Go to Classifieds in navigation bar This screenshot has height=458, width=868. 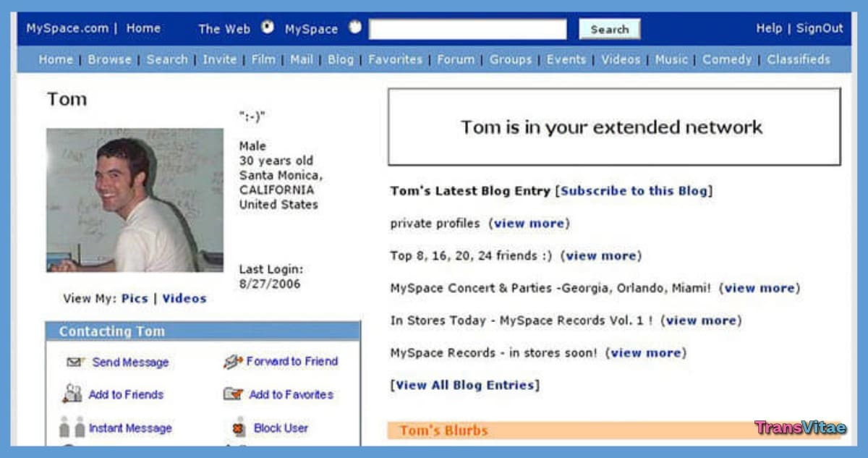click(799, 59)
